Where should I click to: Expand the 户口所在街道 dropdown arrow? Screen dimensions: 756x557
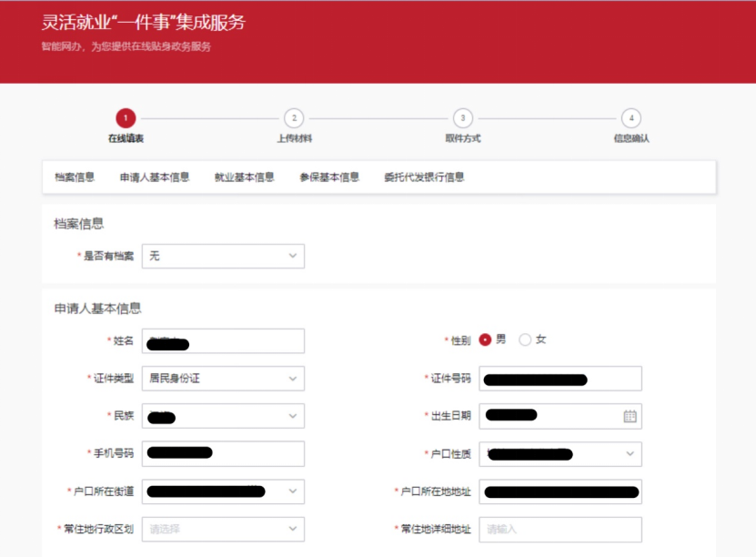tap(293, 491)
